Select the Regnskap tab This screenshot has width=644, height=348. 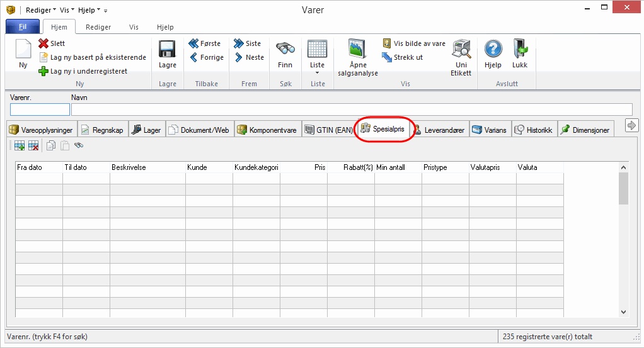coord(102,130)
